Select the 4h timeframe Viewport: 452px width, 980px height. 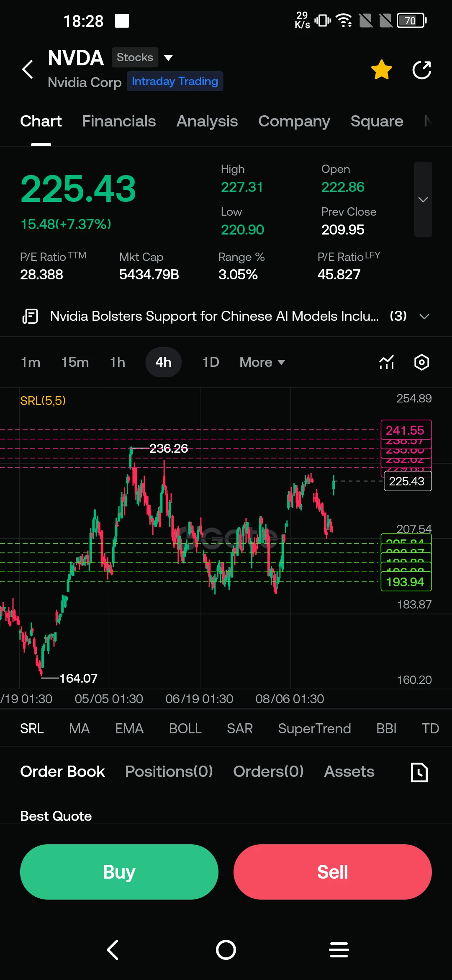click(x=163, y=362)
